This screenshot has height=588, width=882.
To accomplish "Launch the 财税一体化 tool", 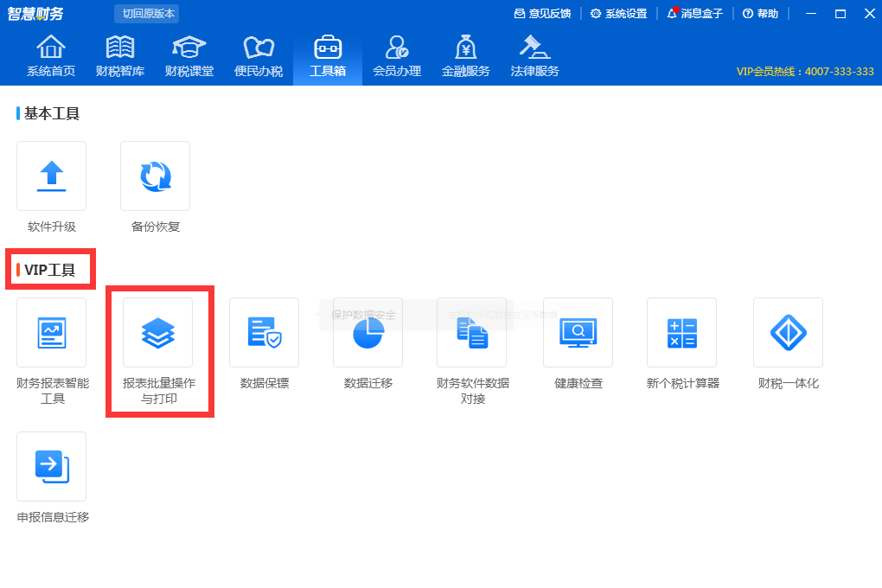I will tap(787, 332).
